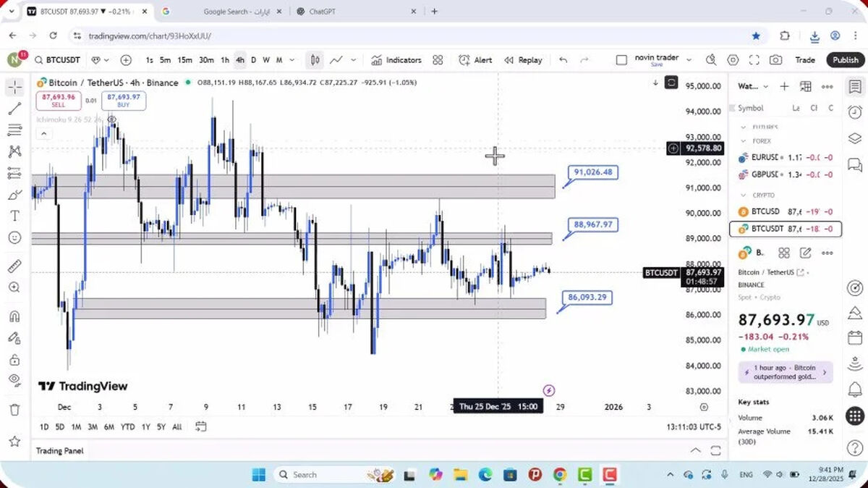Screen dimensions: 868x488
Task: Click the undo arrow
Action: [563, 60]
